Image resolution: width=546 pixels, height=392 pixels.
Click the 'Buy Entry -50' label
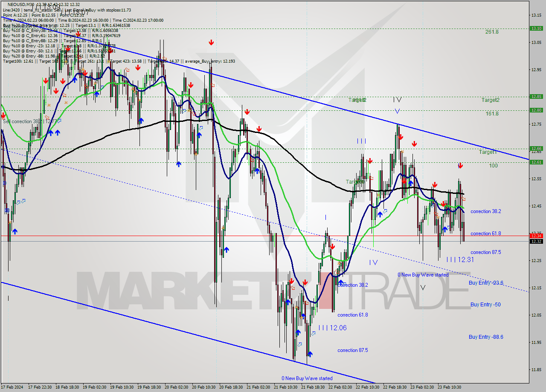pyautogui.click(x=485, y=305)
